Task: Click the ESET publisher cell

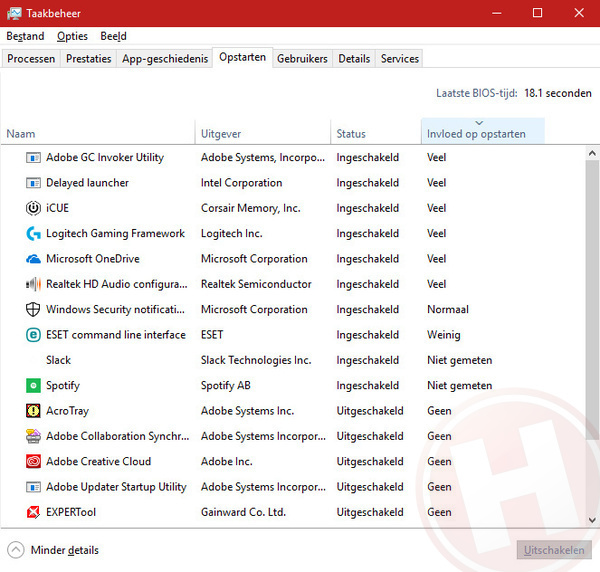Action: [x=212, y=335]
